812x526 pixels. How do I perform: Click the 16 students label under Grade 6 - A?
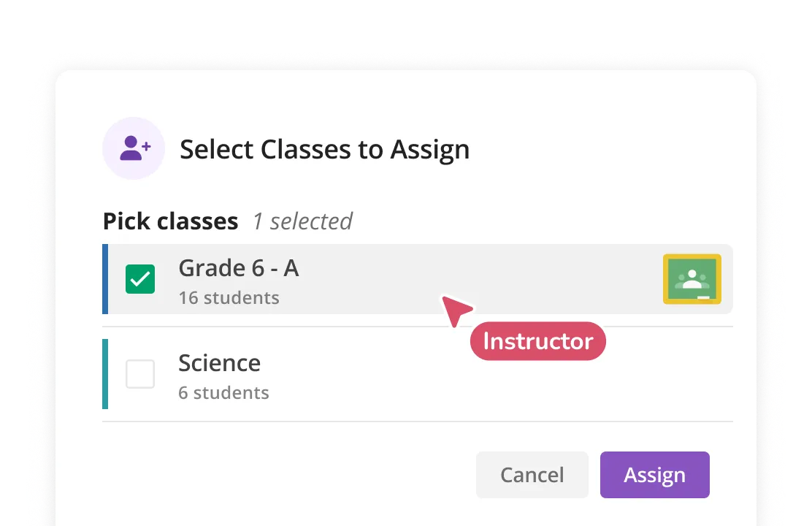[229, 297]
